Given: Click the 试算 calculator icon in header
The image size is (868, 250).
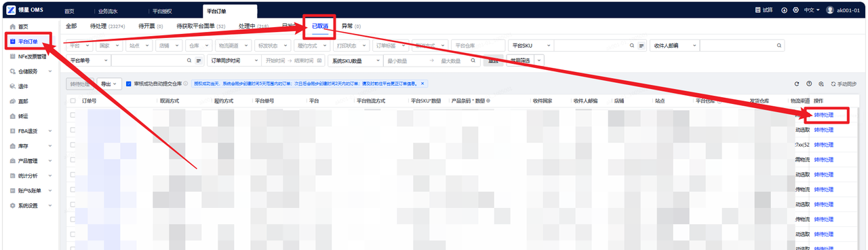Looking at the screenshot, I should (758, 10).
